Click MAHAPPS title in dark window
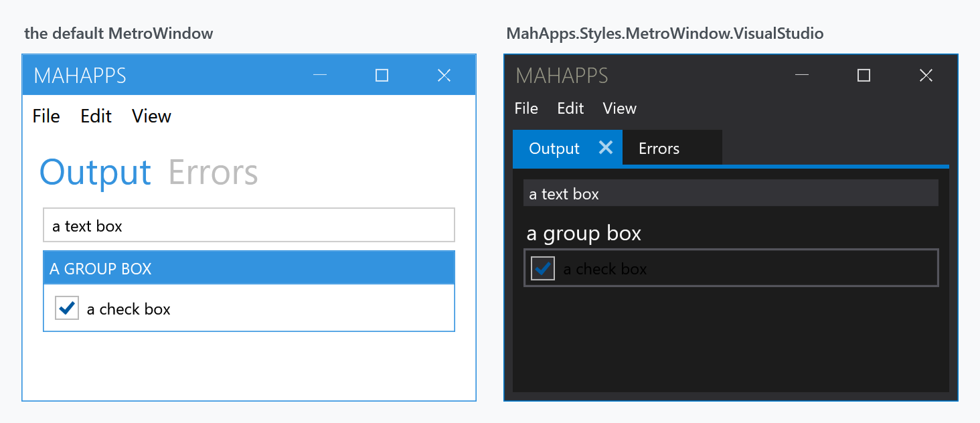Viewport: 980px width, 423px height. coord(562,76)
